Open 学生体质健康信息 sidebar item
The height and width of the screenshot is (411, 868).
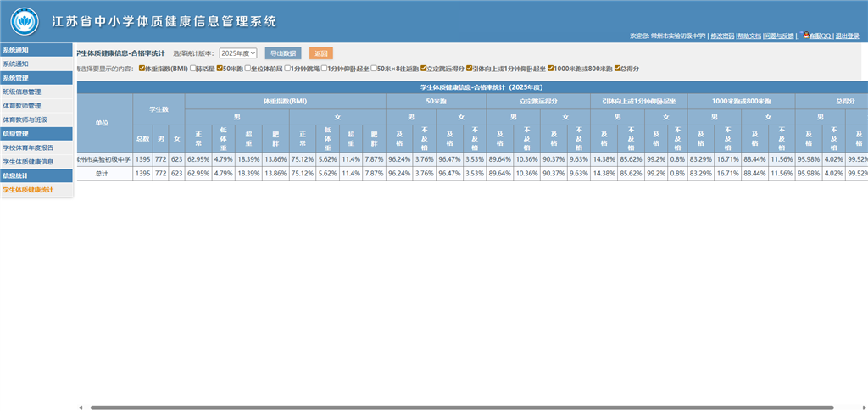(x=28, y=161)
